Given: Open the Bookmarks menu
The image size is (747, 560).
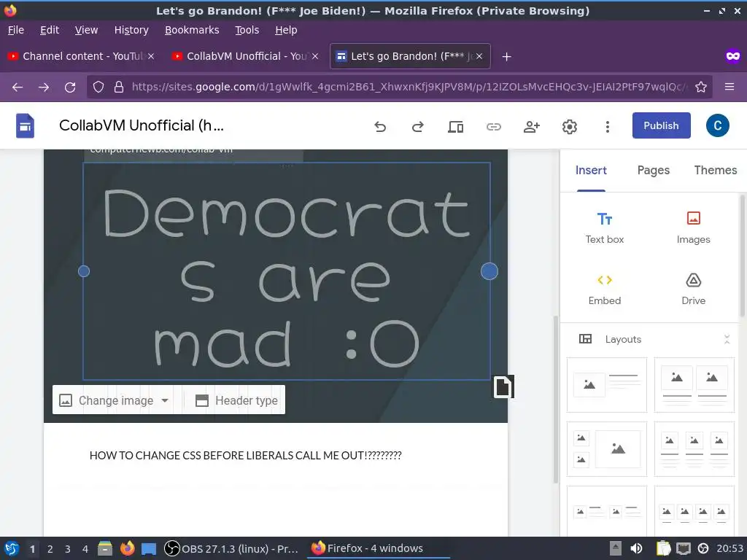Looking at the screenshot, I should pos(192,30).
